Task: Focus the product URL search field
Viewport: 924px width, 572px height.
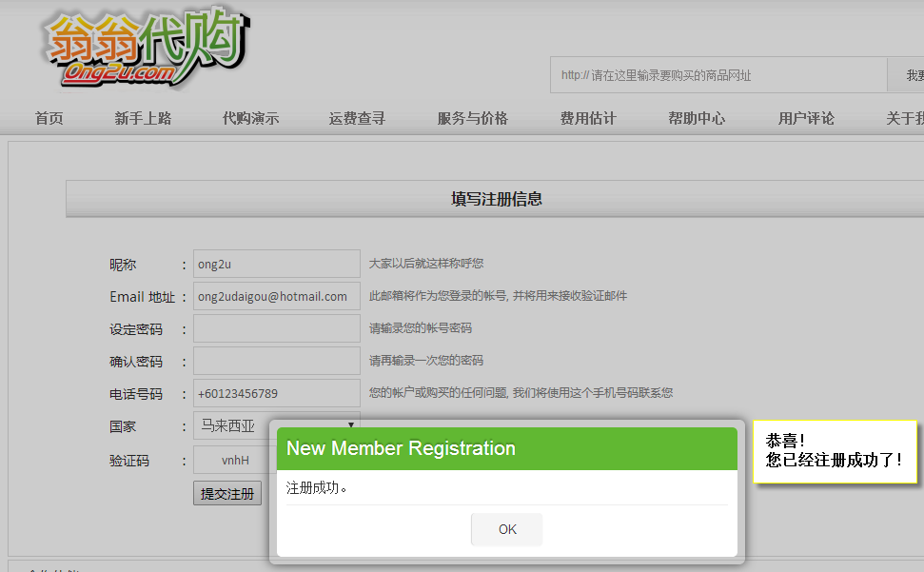Action: pos(718,75)
